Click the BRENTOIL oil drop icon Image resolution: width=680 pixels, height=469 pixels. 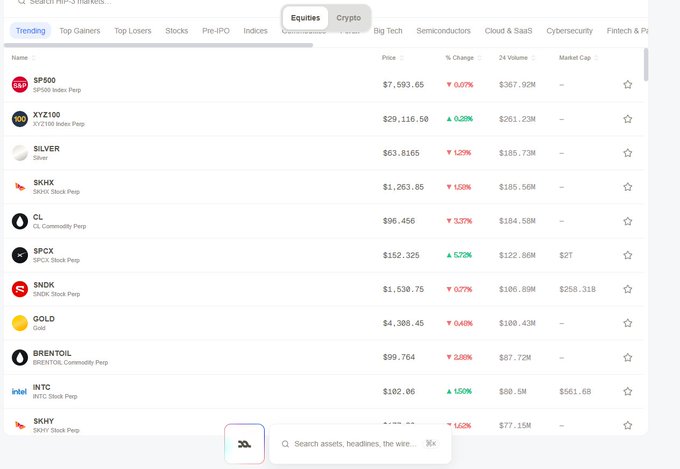pos(20,357)
